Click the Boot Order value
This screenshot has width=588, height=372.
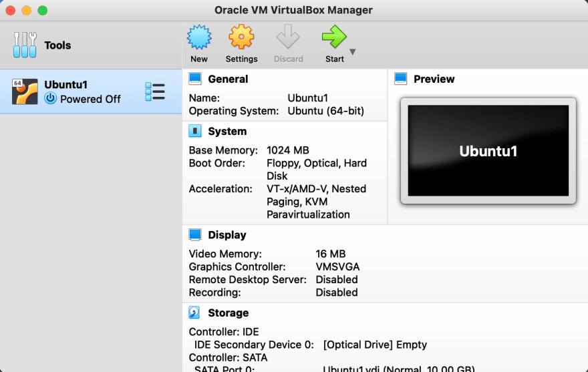(317, 170)
